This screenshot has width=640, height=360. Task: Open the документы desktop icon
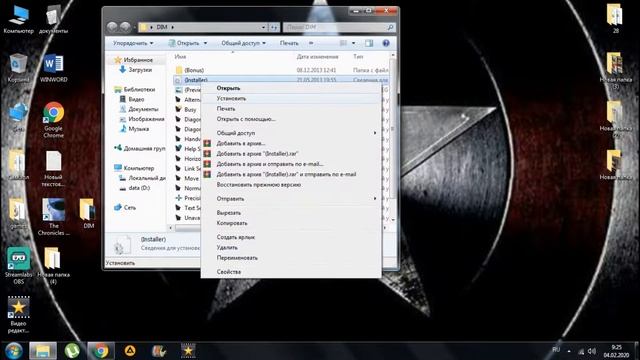53,20
